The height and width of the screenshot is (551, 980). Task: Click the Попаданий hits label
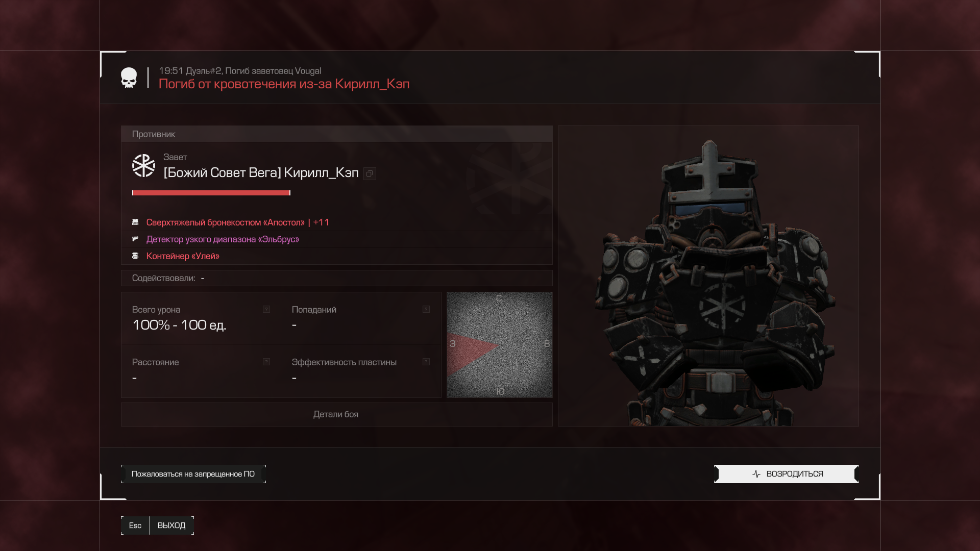pyautogui.click(x=314, y=310)
